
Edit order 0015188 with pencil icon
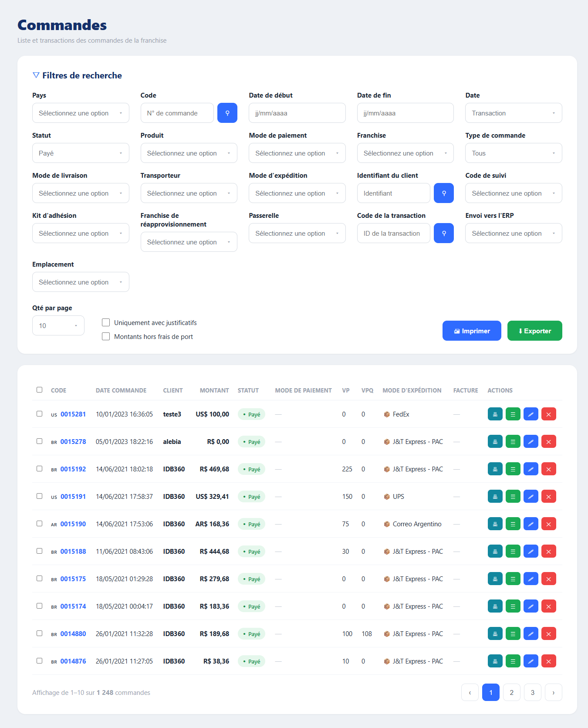tap(531, 552)
